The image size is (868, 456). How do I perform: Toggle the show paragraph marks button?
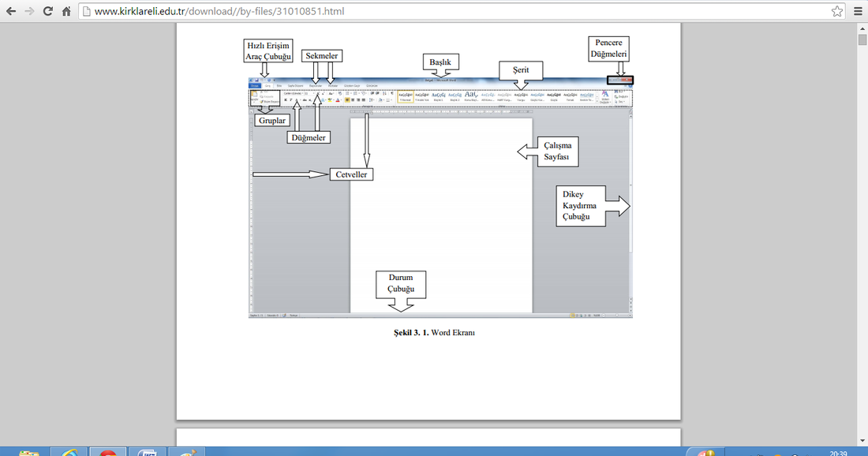[390, 93]
